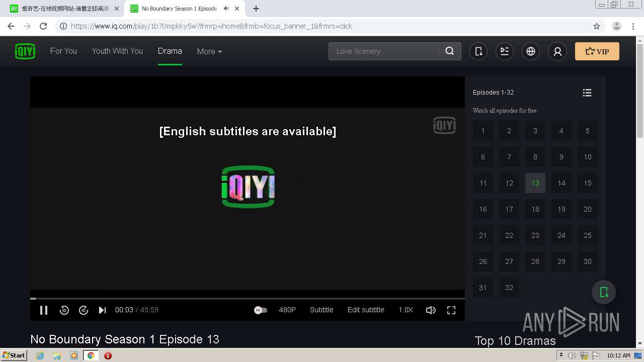This screenshot has height=362, width=644.
Task: Select episode 1
Action: click(483, 131)
